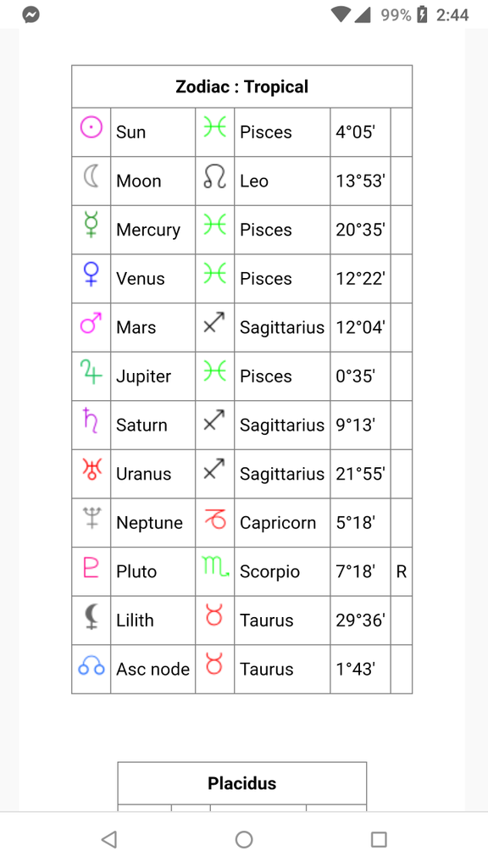Select the grey Neptune trident symbol
This screenshot has height=868, width=488.
pyautogui.click(x=91, y=518)
